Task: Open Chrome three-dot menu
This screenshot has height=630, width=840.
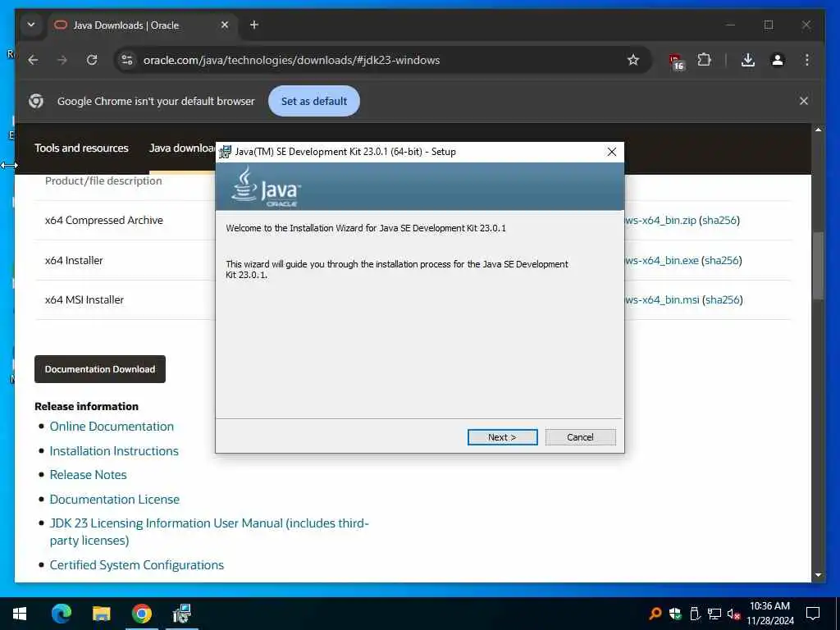Action: tap(807, 60)
